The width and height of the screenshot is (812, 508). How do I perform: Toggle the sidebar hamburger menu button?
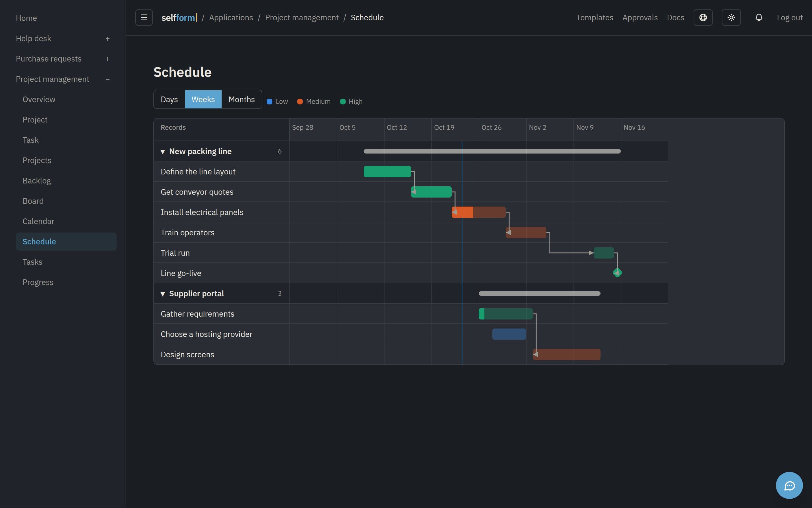144,17
